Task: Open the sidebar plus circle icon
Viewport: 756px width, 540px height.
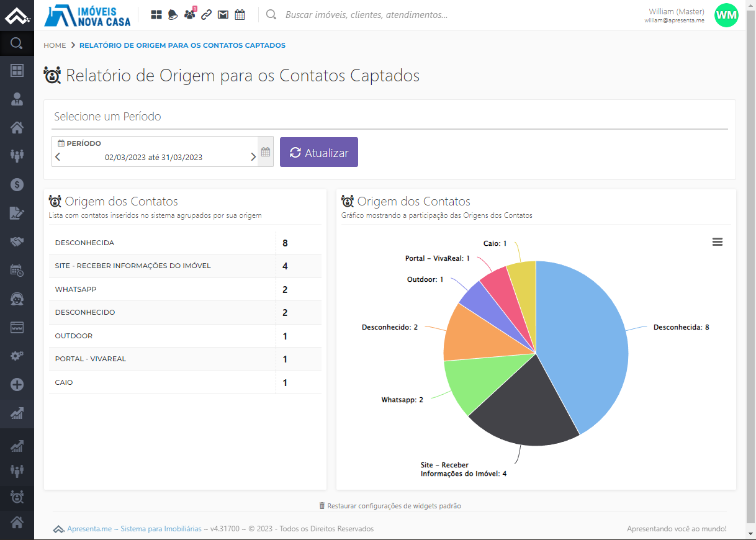Action: pos(17,385)
